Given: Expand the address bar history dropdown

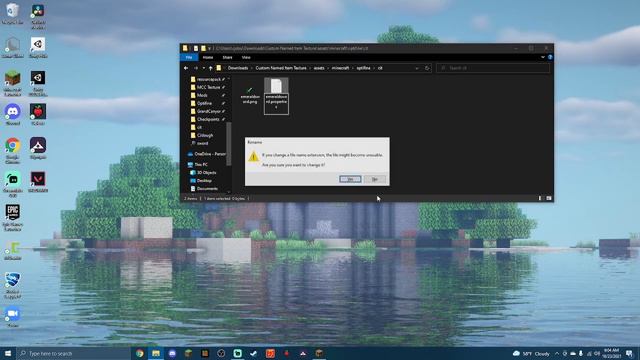Looking at the screenshot, I should click(417, 68).
